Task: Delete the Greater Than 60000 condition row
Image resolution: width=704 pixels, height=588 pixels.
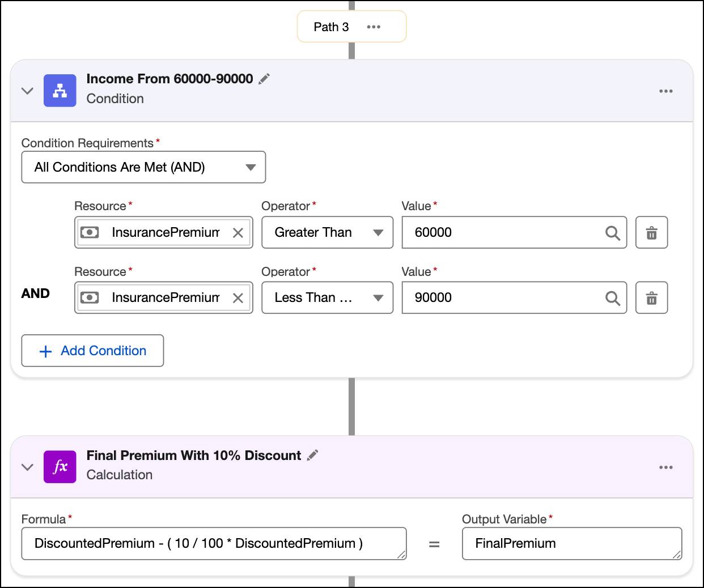Action: pyautogui.click(x=652, y=232)
